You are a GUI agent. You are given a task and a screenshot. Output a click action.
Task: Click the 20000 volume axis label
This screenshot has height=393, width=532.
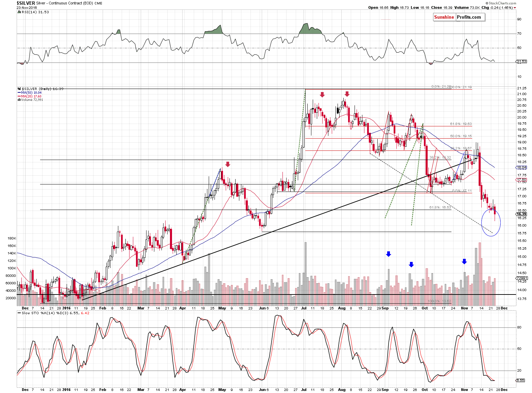tap(11, 298)
